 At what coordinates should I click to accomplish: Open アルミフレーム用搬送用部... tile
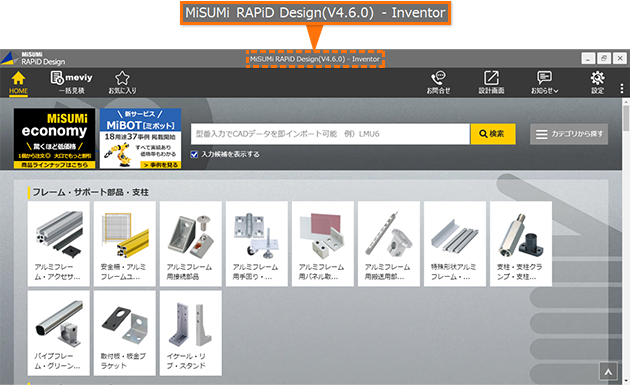[x=389, y=244]
